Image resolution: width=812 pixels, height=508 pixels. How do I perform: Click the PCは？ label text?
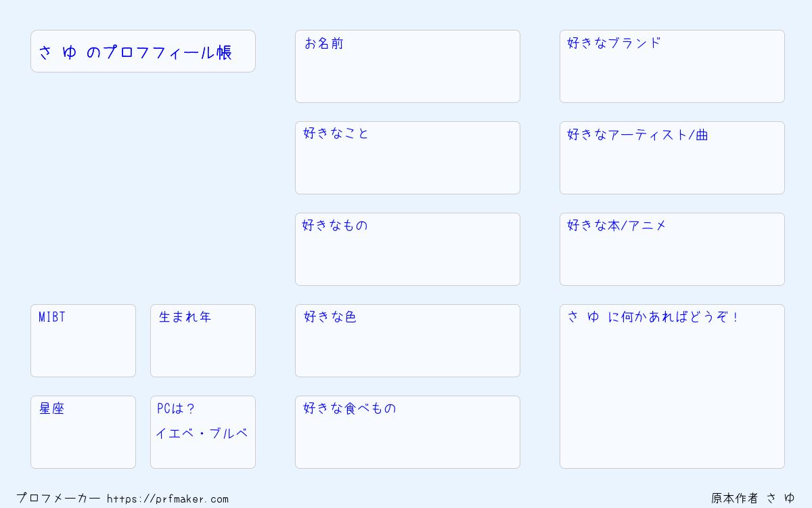click(x=176, y=409)
